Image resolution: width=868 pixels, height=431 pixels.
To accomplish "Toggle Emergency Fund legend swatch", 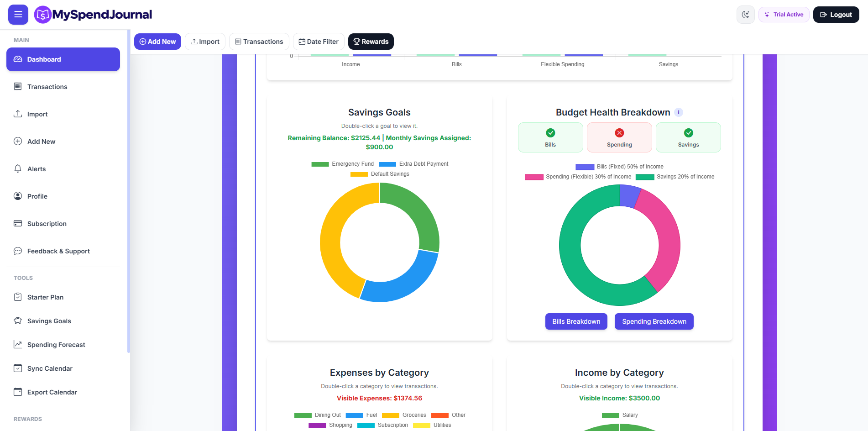I will pyautogui.click(x=320, y=164).
